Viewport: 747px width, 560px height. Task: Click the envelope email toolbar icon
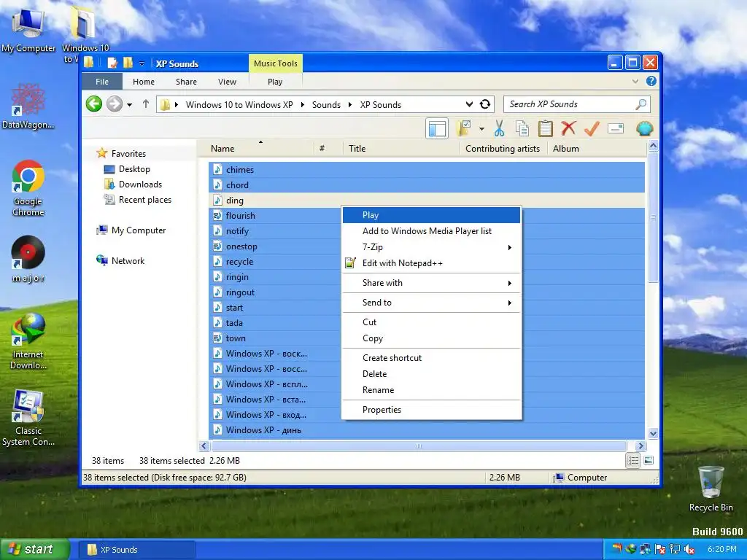coord(616,128)
